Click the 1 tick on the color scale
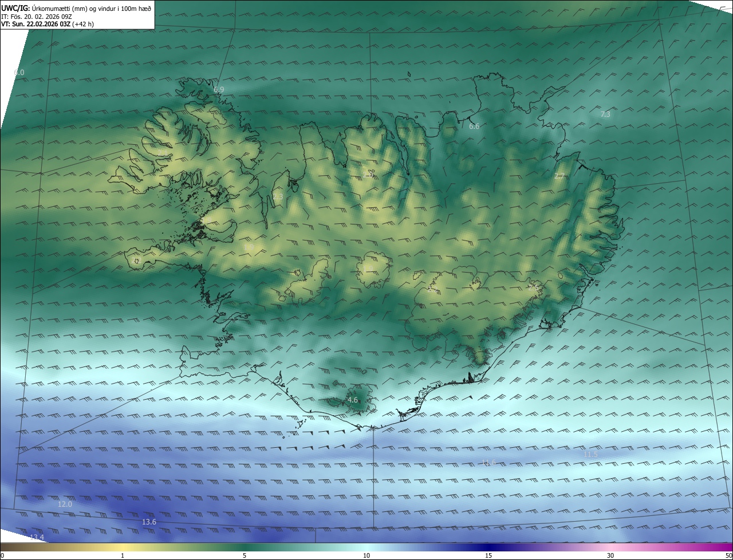This screenshot has width=733, height=560. [123, 555]
